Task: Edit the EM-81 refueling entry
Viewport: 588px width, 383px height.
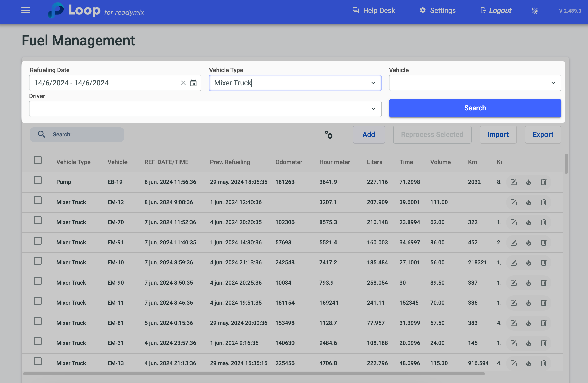Action: (513, 323)
